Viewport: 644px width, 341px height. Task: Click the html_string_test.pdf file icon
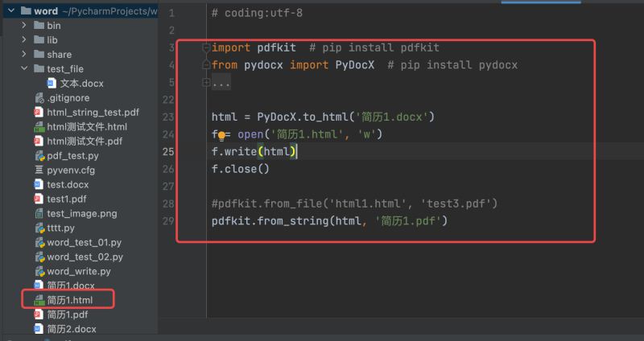tap(39, 113)
